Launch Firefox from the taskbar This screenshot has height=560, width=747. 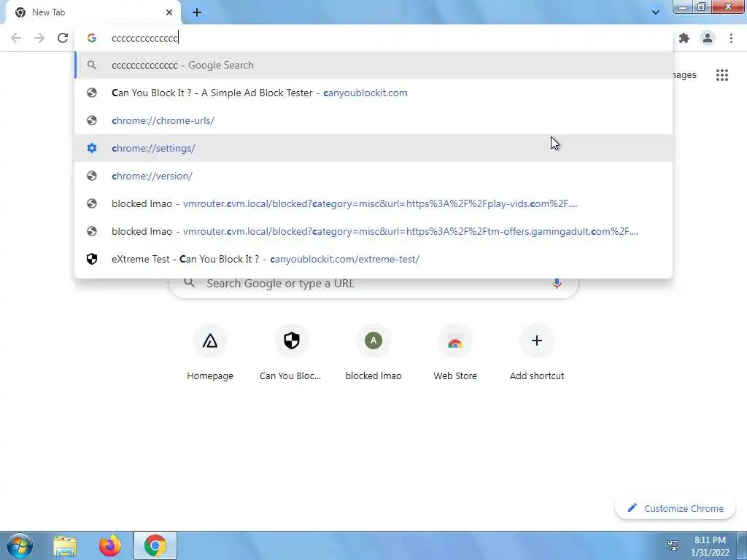click(110, 545)
